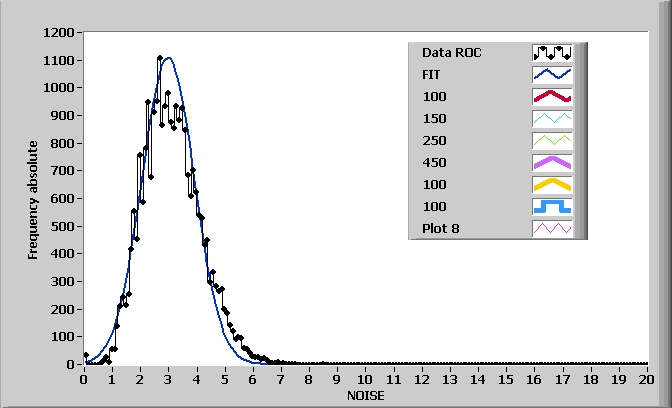Click the pink Plot 8 sample icon
The height and width of the screenshot is (408, 672).
(x=551, y=228)
